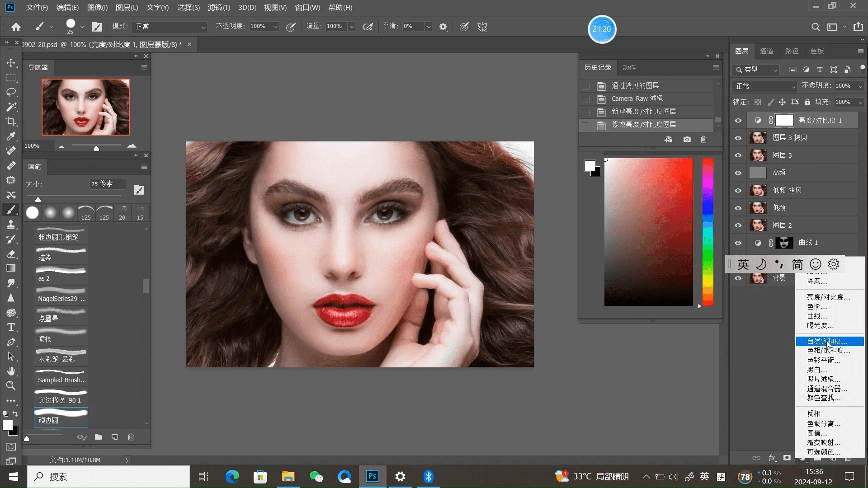Hide the 曲线 1 adjustment layer

738,243
